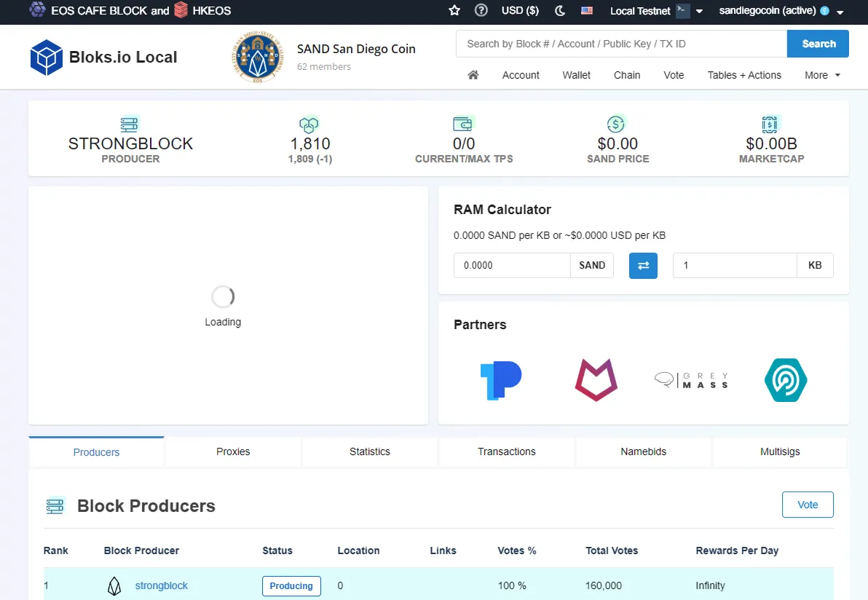The height and width of the screenshot is (600, 868).
Task: Expand the sandiegocoin (active) account dropdown
Action: click(x=840, y=12)
